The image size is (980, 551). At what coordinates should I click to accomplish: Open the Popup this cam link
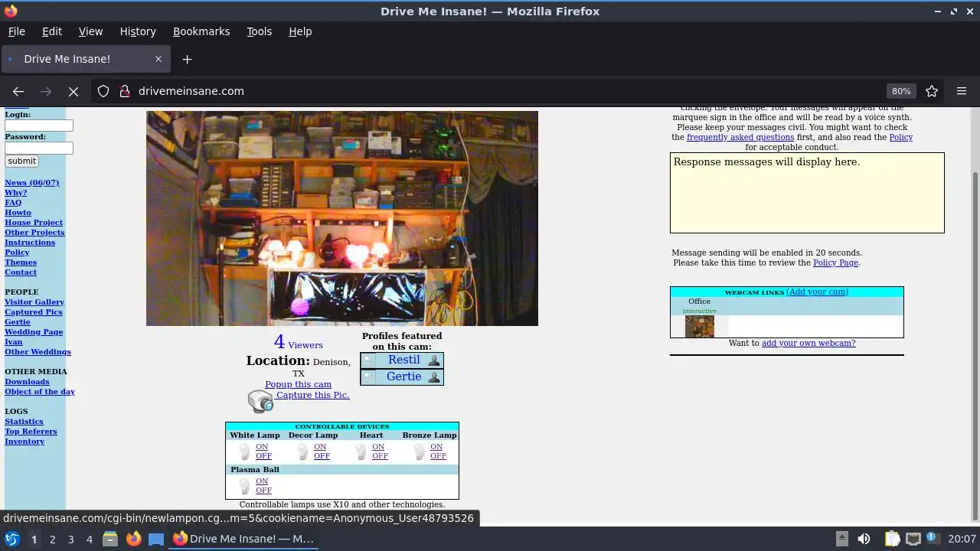click(298, 384)
